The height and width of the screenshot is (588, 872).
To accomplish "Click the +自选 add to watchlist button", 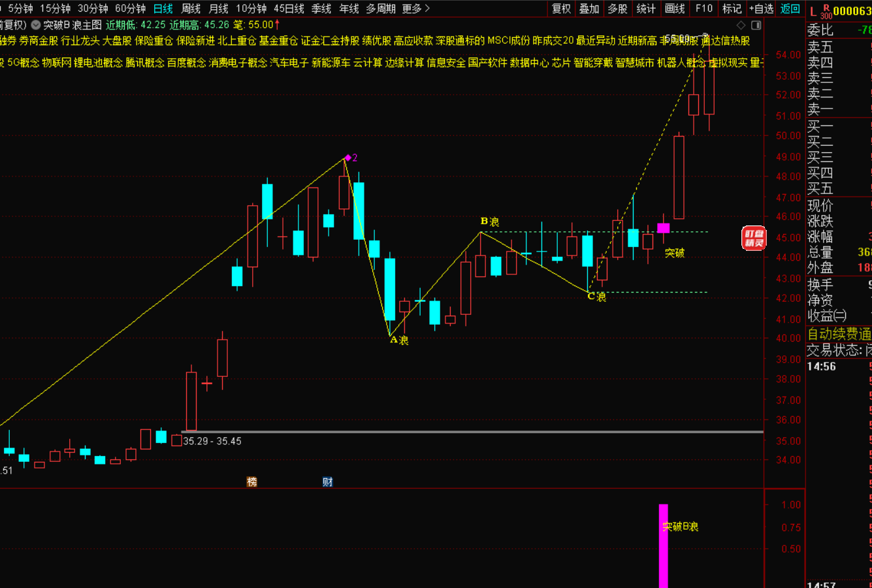I will tap(761, 8).
